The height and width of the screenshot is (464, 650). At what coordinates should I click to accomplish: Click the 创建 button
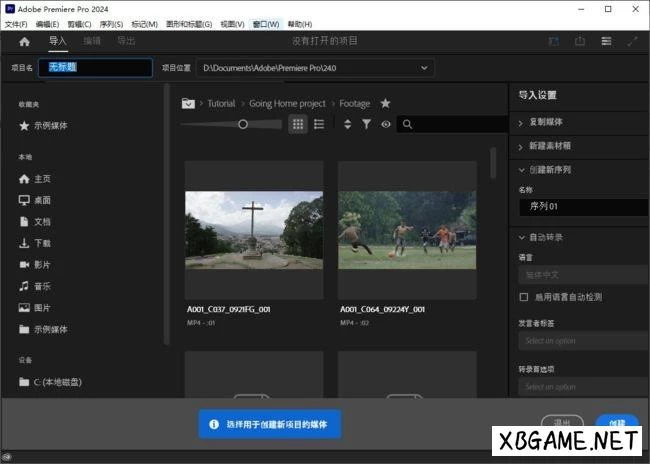pos(616,422)
